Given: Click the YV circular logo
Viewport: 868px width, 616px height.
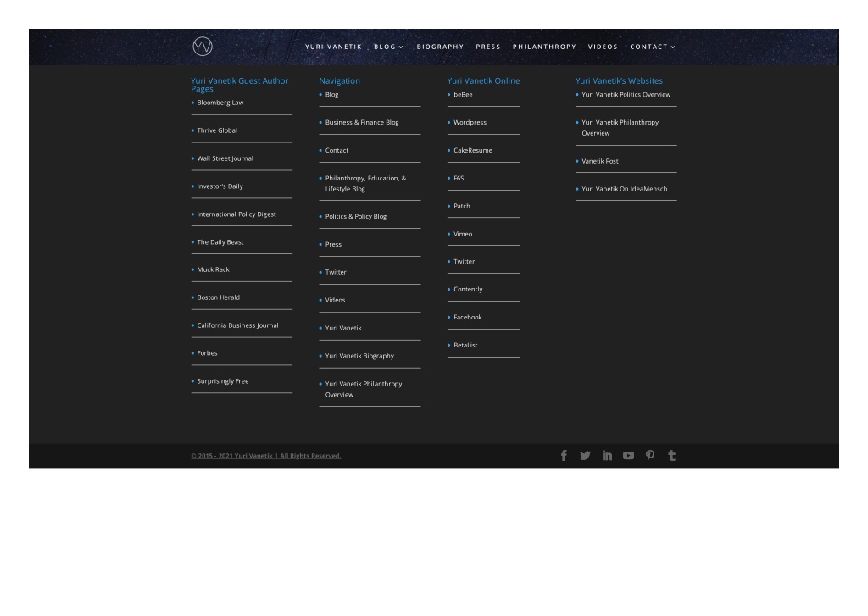Looking at the screenshot, I should [x=203, y=47].
